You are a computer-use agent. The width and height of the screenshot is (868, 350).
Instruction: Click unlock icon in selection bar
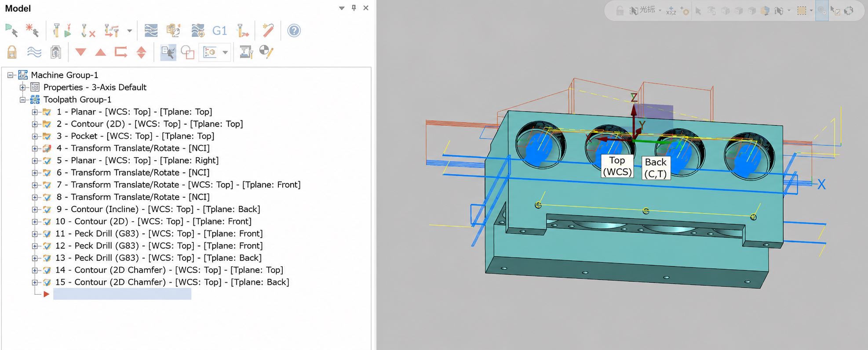pyautogui.click(x=620, y=11)
